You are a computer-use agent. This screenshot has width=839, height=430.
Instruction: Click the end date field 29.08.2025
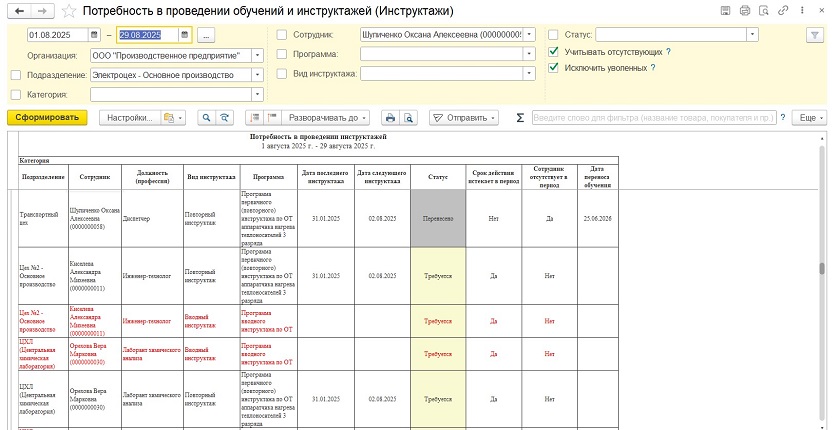[147, 35]
